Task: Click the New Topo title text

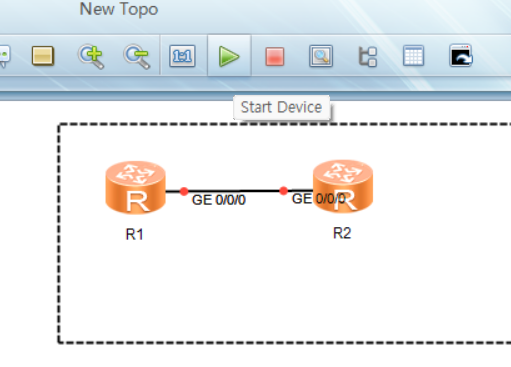Action: [x=119, y=9]
